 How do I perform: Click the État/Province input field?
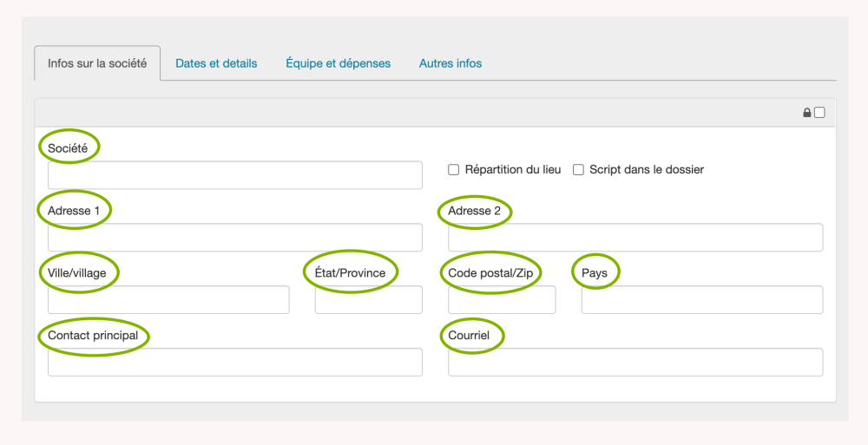[x=368, y=300]
